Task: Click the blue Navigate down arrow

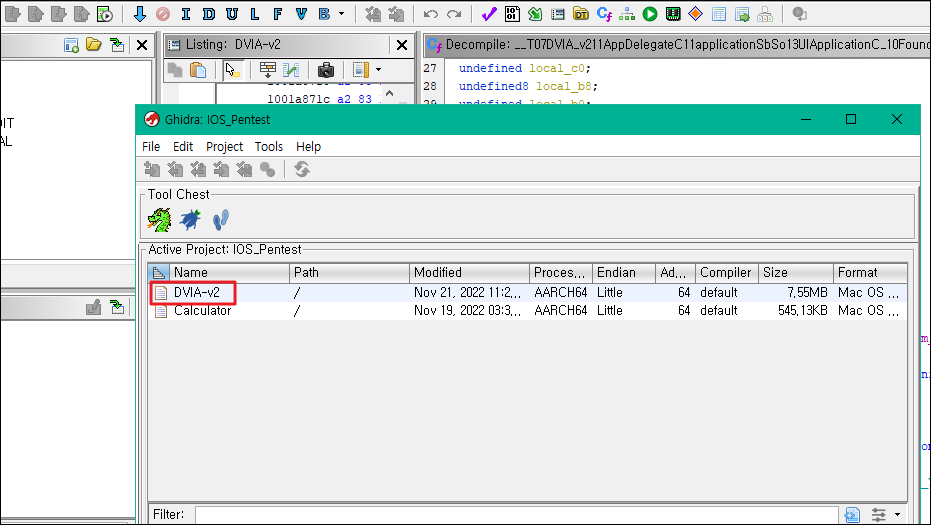Action: (140, 14)
